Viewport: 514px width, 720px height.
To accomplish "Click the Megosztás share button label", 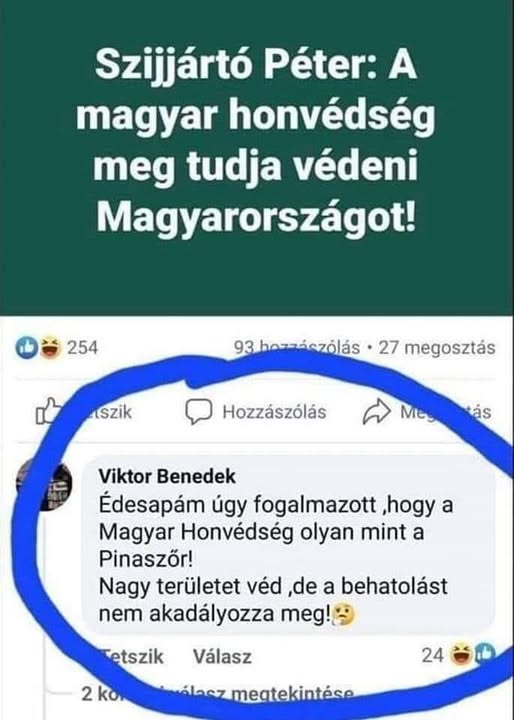I will (446, 412).
